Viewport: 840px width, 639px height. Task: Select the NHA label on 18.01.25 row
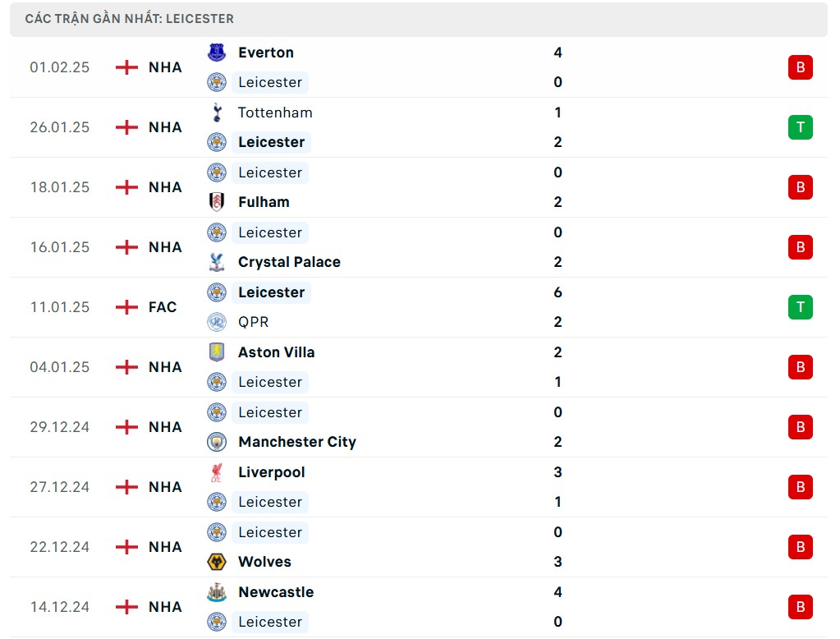[165, 187]
